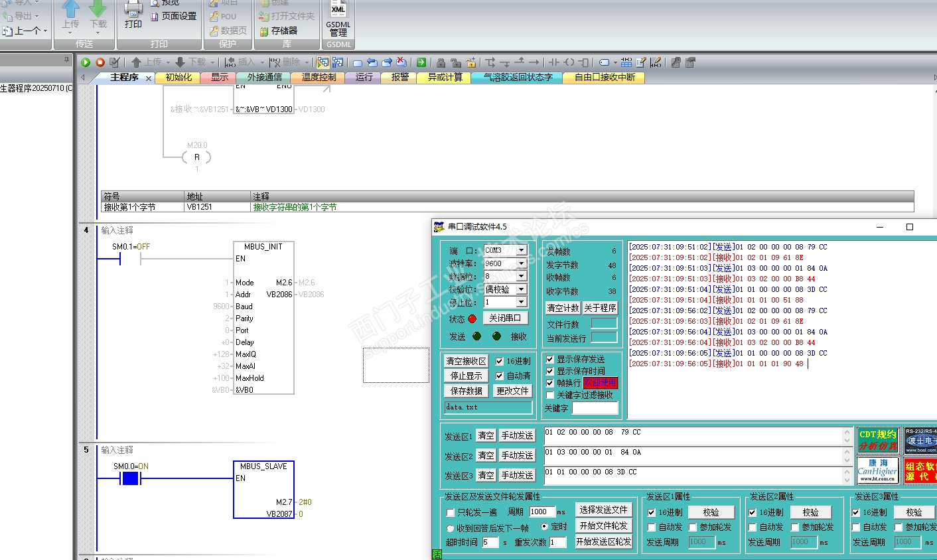Screen dimensions: 937x560
Task: Click the 关闭串口 button
Action: click(504, 318)
